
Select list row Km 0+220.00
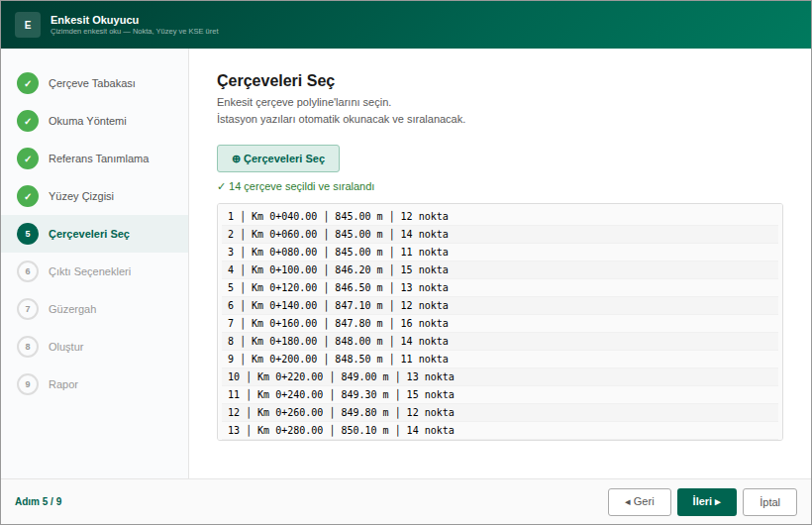tap(500, 376)
